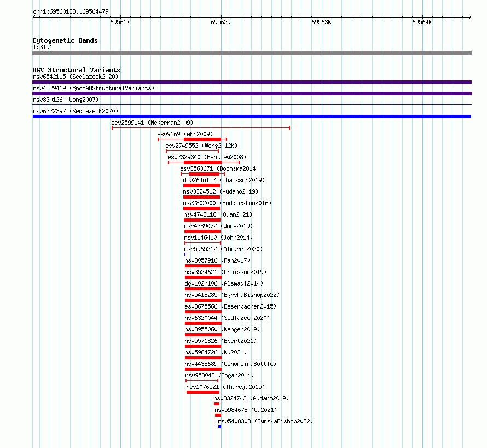Click the esv2599141 long red interval line

point(201,128)
